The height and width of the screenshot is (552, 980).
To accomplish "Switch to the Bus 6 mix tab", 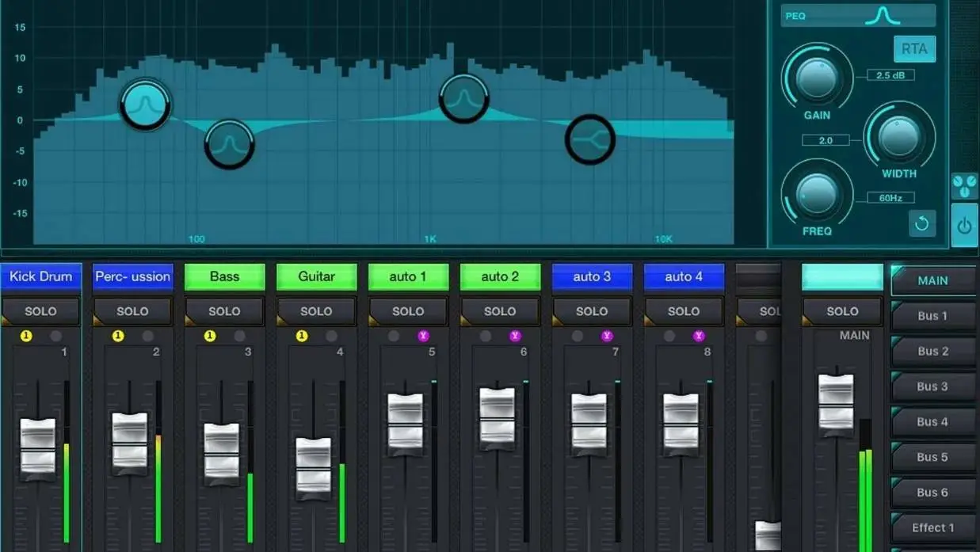I will pos(933,493).
